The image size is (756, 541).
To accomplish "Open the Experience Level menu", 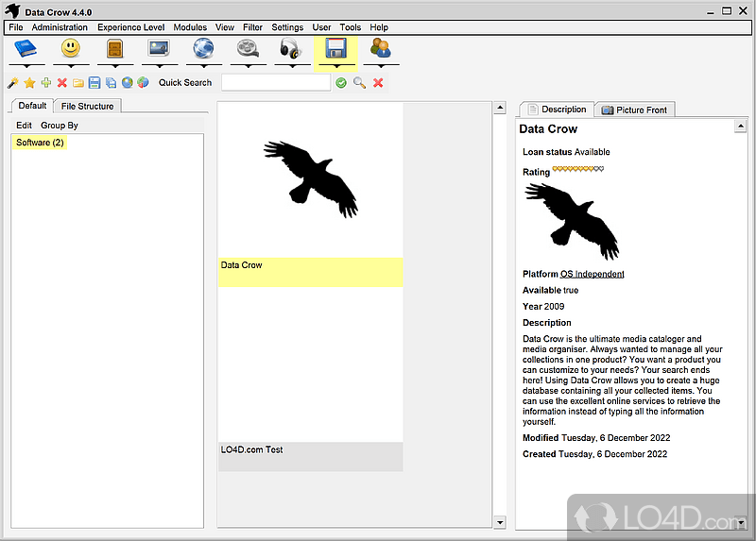I will pyautogui.click(x=130, y=27).
